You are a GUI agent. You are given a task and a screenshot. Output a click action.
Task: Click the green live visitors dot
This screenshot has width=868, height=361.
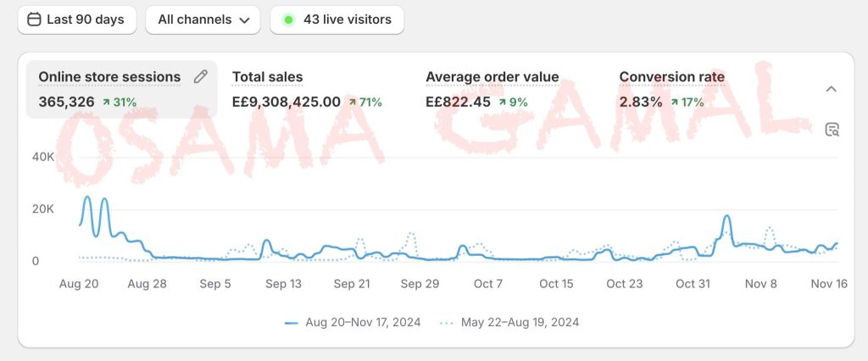pyautogui.click(x=288, y=19)
